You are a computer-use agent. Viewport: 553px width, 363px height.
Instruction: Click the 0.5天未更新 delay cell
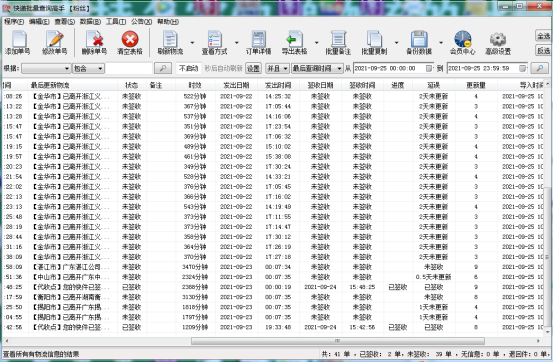pyautogui.click(x=433, y=277)
